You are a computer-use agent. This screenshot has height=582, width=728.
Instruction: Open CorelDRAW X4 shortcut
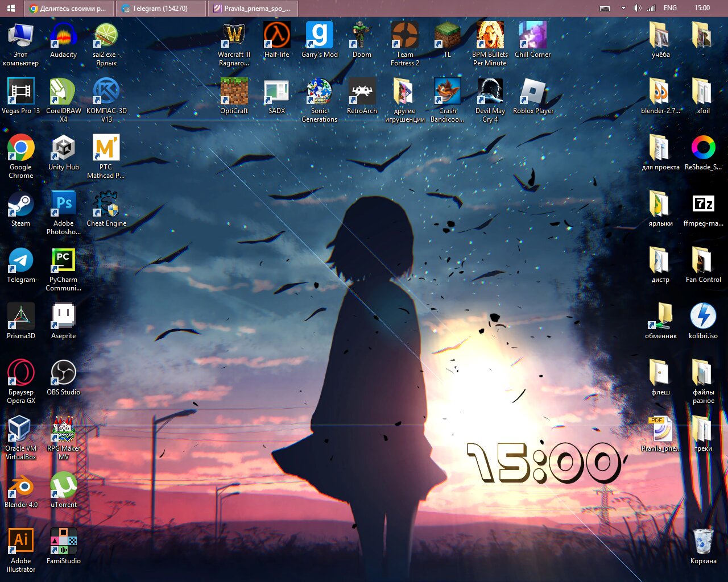[63, 101]
